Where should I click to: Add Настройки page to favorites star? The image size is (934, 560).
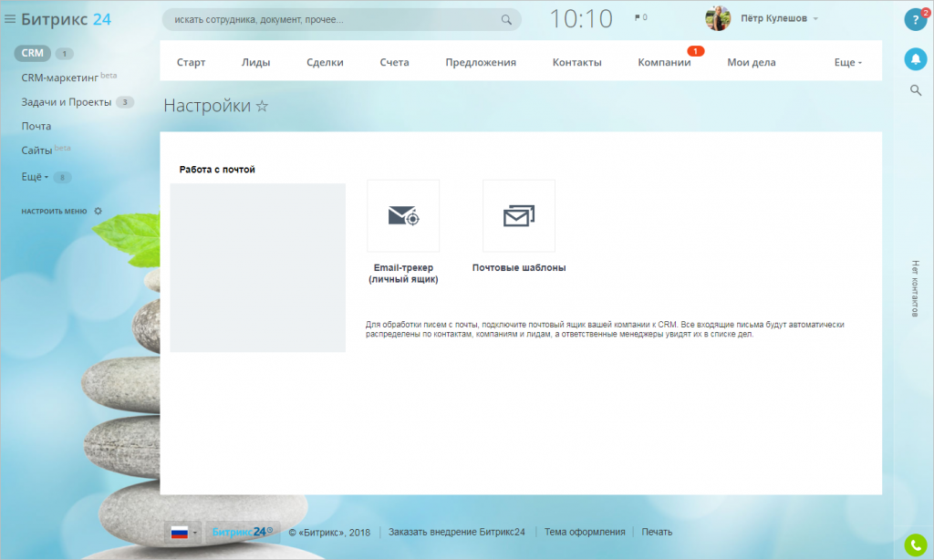click(x=262, y=106)
